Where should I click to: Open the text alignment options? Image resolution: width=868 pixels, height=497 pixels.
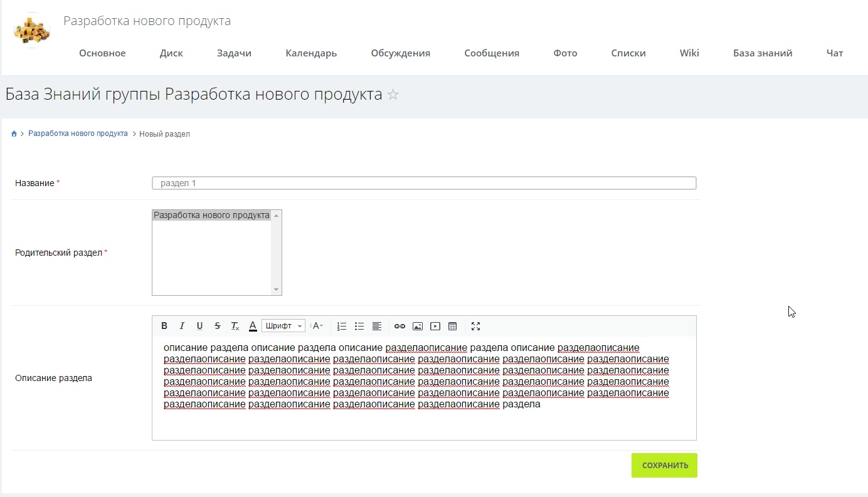point(377,326)
